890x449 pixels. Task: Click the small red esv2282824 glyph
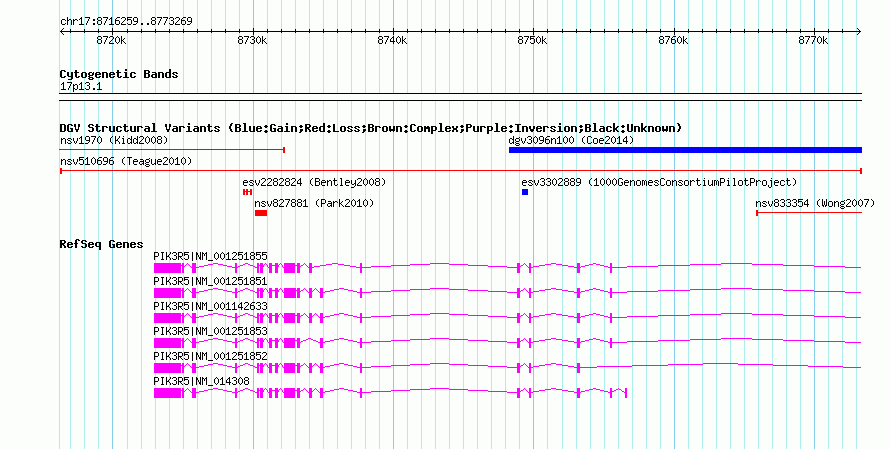pos(247,192)
